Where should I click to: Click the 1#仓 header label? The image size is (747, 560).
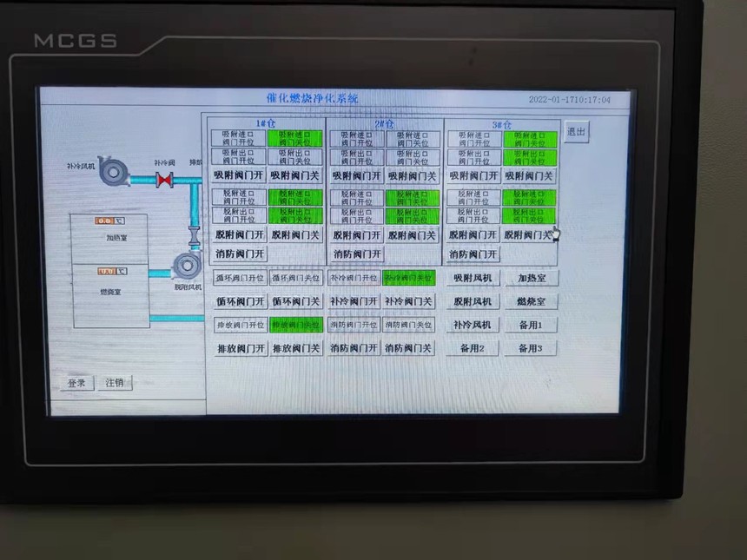click(265, 124)
